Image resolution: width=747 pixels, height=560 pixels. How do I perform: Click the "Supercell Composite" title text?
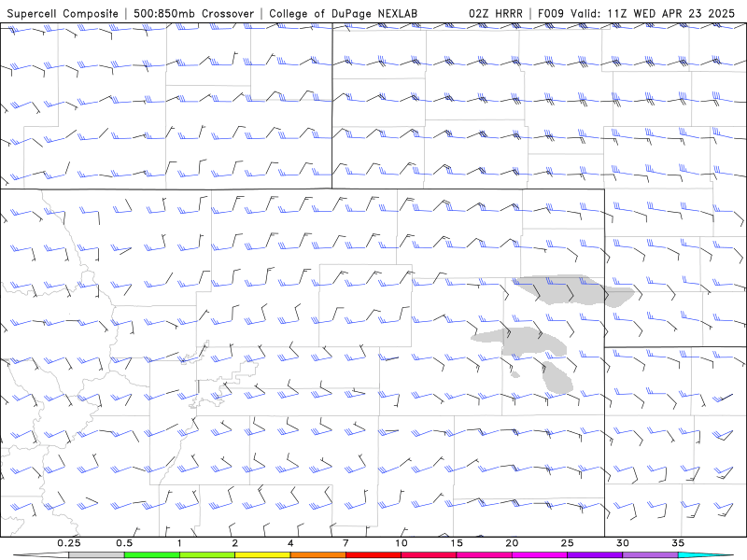63,14
